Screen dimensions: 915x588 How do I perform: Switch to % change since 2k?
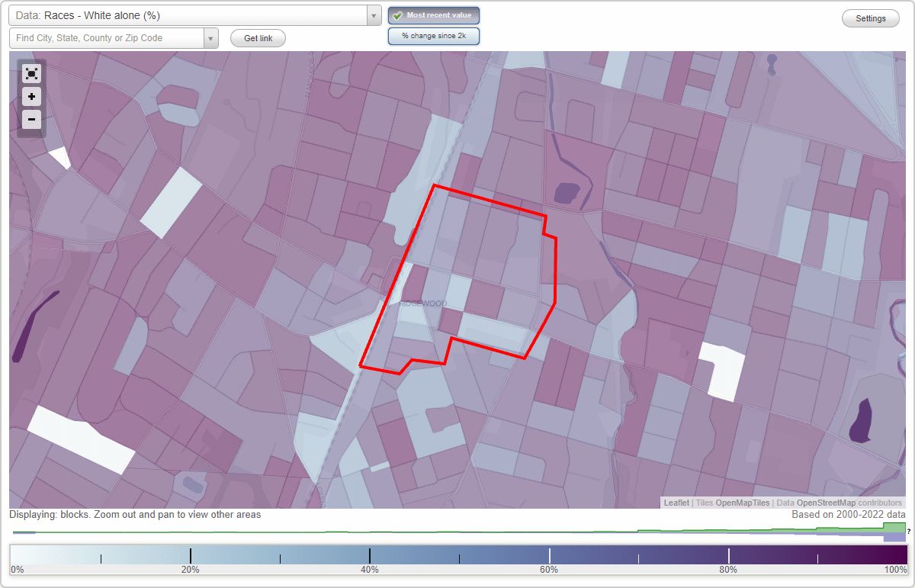point(434,36)
